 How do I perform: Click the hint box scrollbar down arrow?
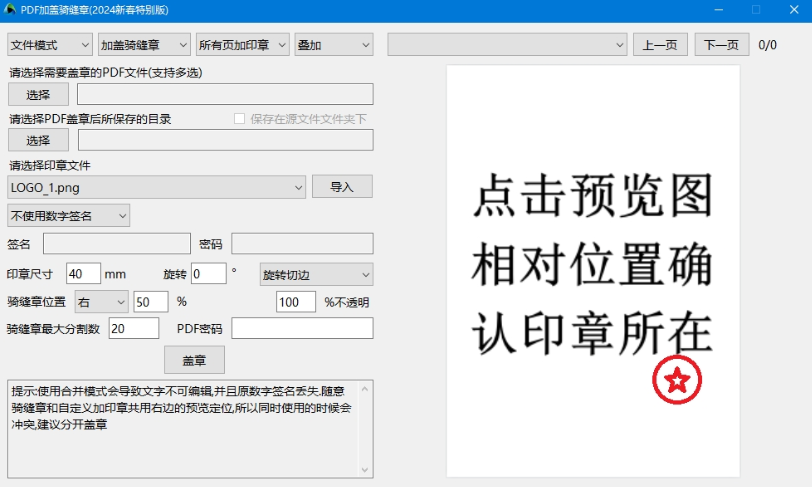pos(365,470)
